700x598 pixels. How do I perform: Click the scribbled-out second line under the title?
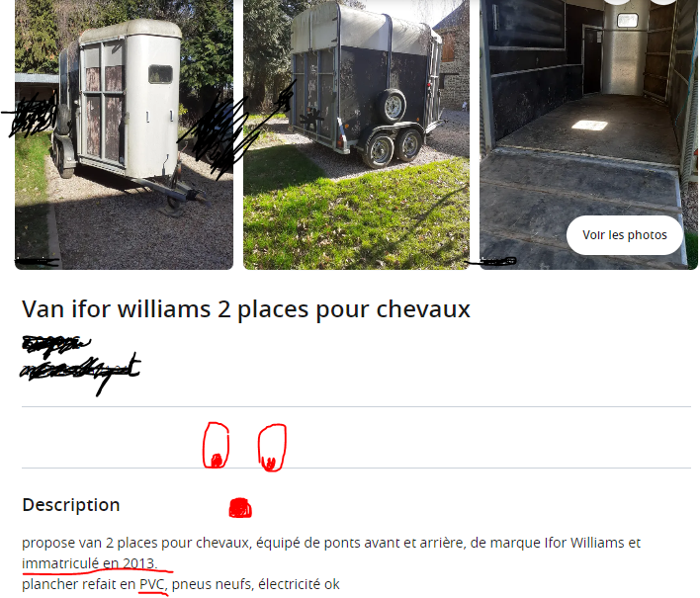(x=80, y=372)
